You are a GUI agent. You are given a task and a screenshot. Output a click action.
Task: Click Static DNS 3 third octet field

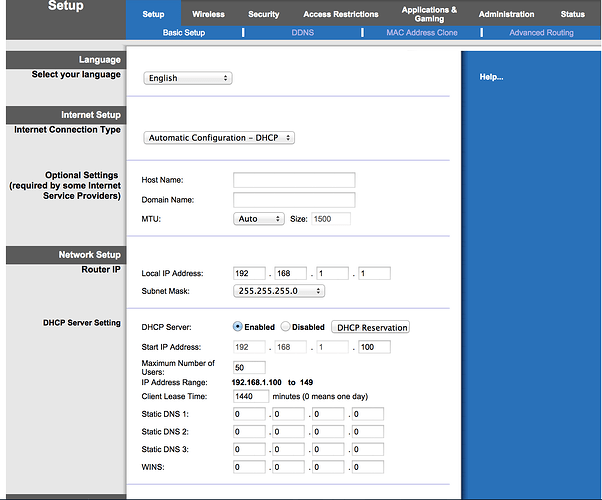pyautogui.click(x=328, y=449)
